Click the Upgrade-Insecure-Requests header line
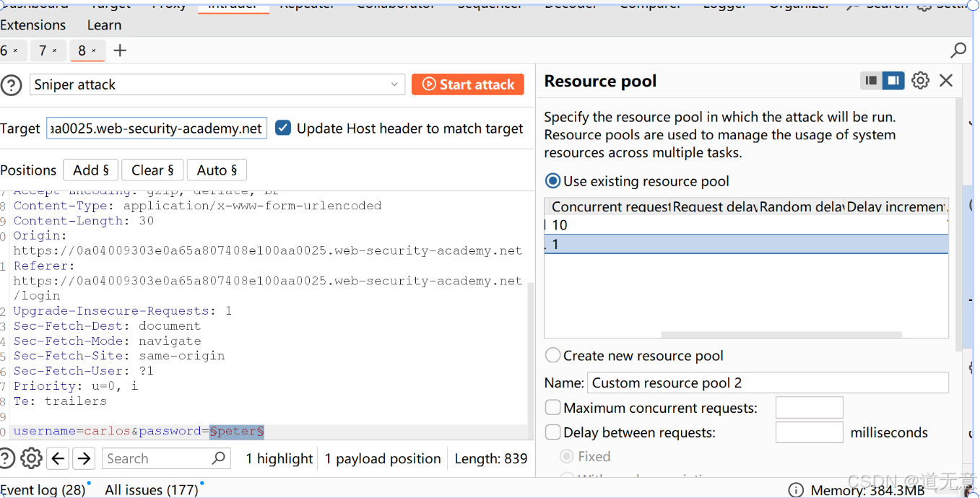The height and width of the screenshot is (498, 980). tap(123, 310)
